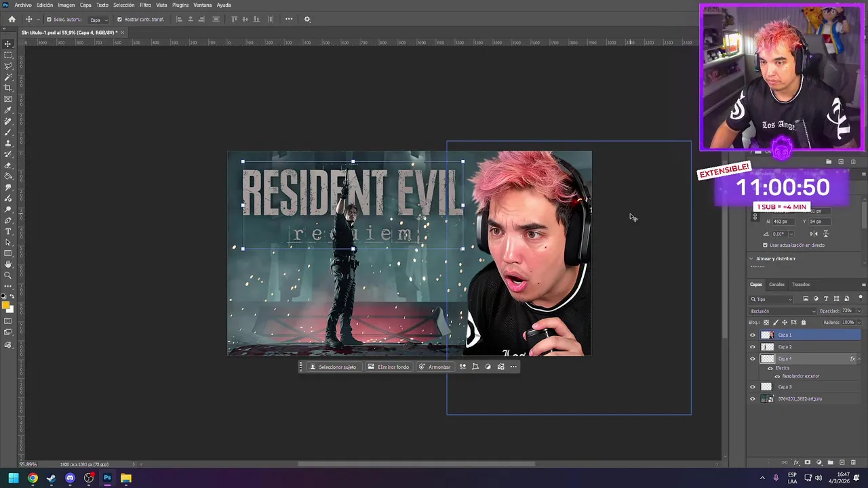Filter pixel layers icon in Layers panel
This screenshot has width=868, height=488.
tap(806, 299)
